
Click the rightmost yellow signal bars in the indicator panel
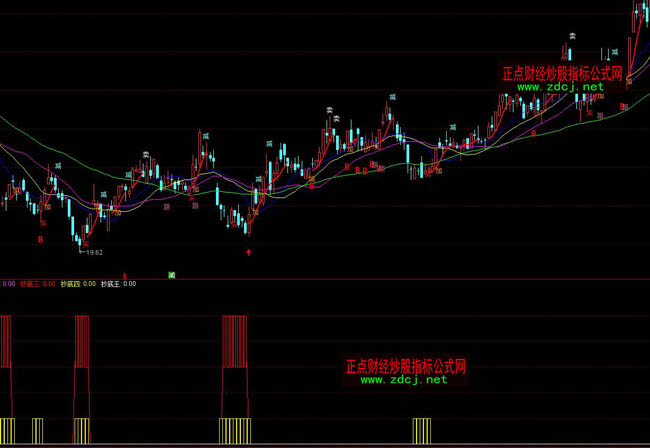[422, 431]
